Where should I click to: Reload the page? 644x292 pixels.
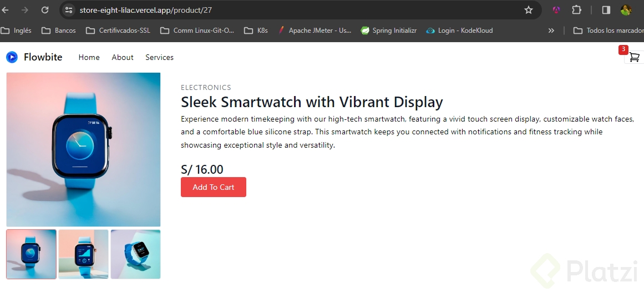pyautogui.click(x=45, y=10)
